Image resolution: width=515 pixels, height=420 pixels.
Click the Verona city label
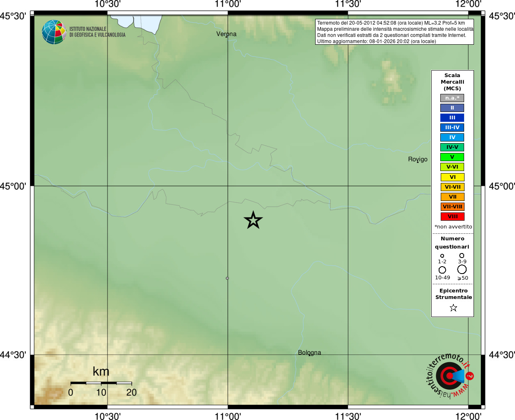227,34
